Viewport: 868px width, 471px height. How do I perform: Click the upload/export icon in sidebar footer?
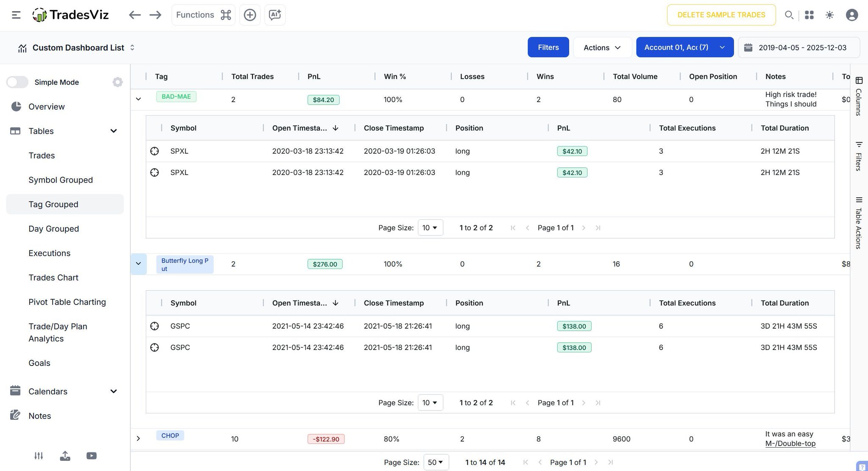click(x=65, y=456)
